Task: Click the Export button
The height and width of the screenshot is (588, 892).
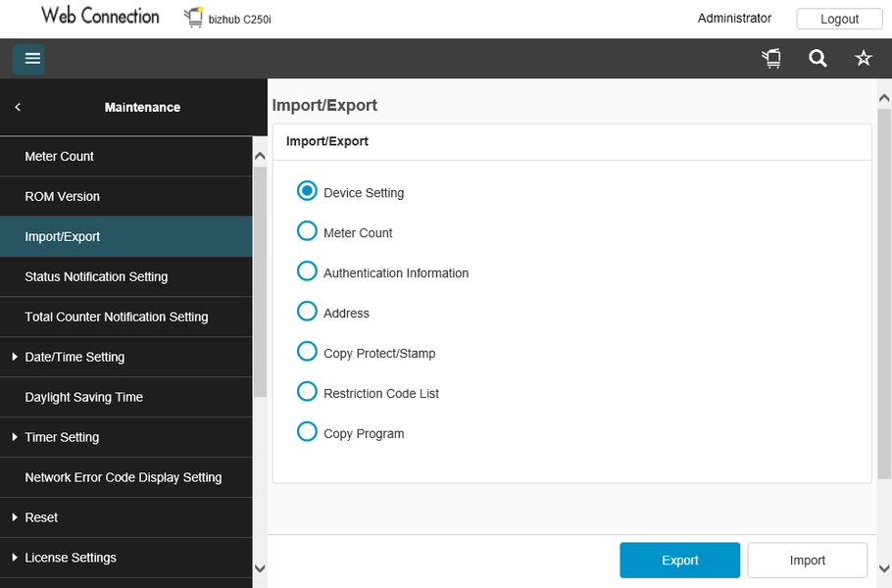Action: point(679,561)
